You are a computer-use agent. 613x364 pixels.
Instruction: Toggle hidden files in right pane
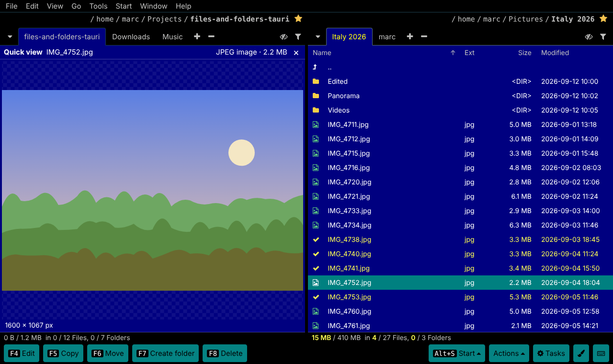point(589,36)
